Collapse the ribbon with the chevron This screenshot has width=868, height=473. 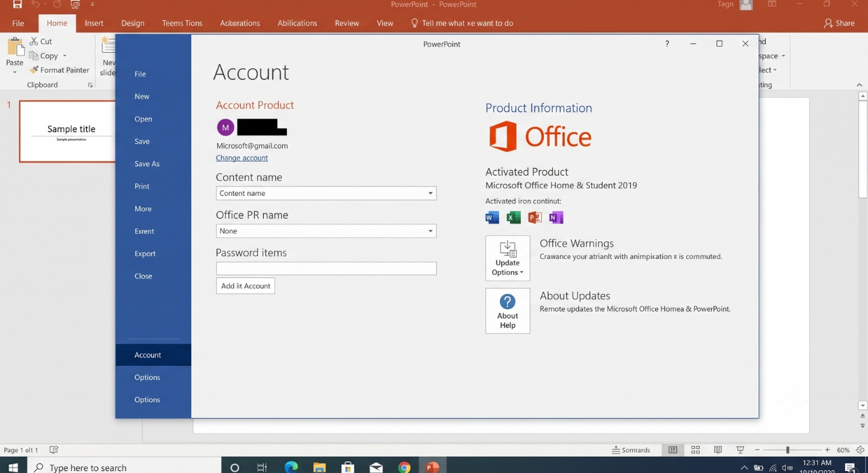860,85
